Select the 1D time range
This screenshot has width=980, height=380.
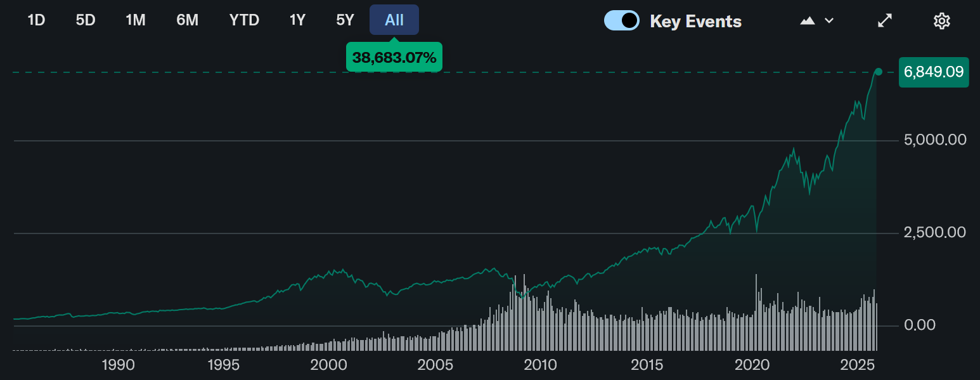pos(36,20)
